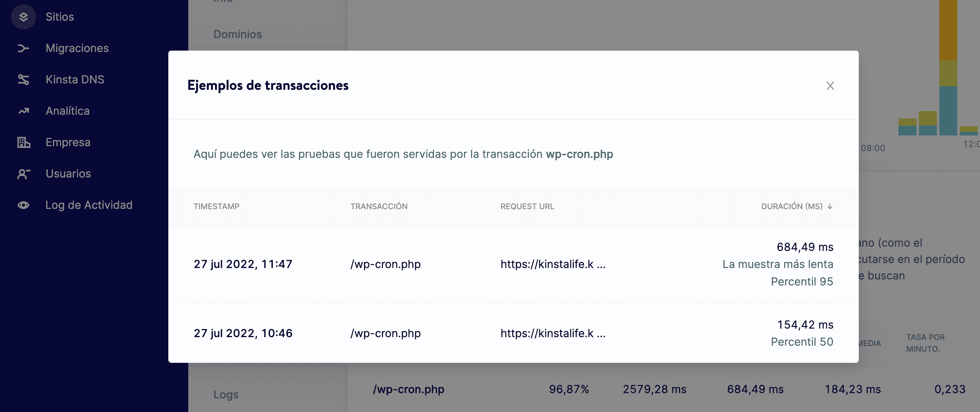Viewport: 980px width, 412px height.
Task: Click the /wp-cron.php link in background table
Action: 408,389
